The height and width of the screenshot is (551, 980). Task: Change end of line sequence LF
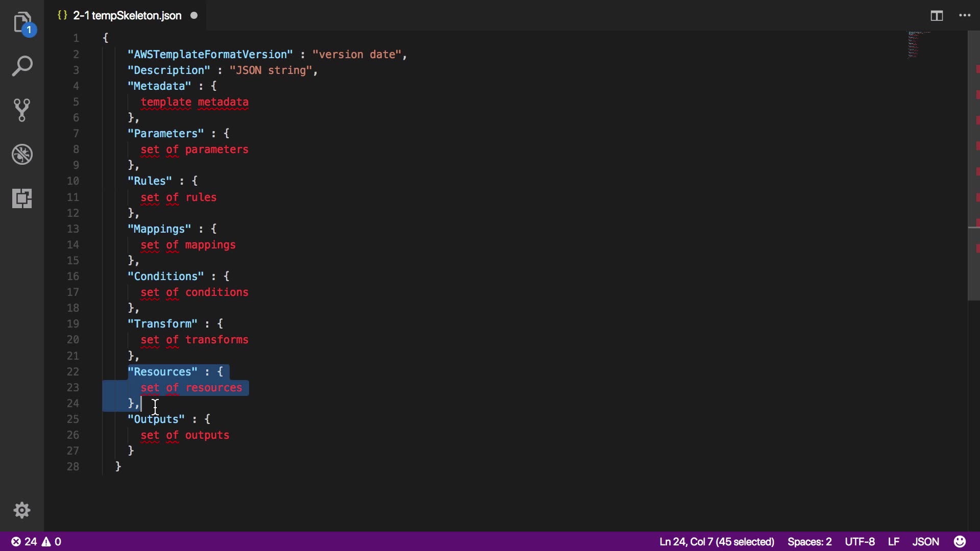point(893,541)
